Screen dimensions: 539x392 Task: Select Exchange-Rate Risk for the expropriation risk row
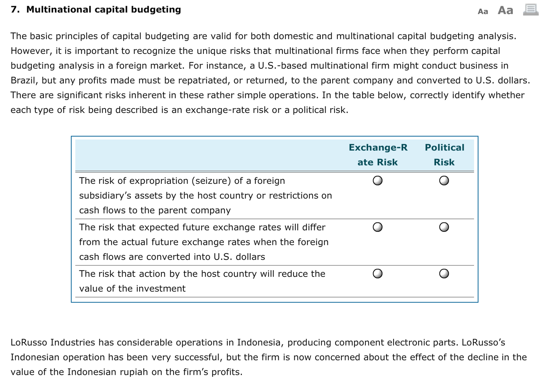coord(378,181)
